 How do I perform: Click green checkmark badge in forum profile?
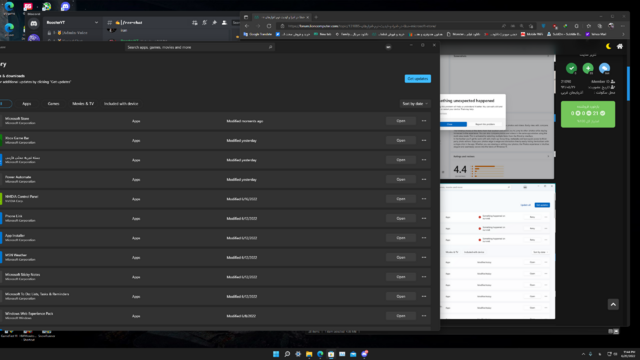(x=571, y=68)
